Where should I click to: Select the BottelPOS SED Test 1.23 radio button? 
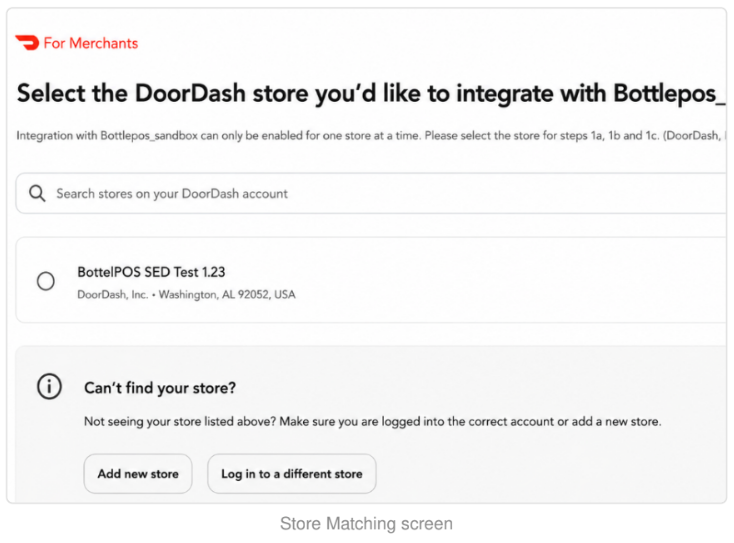tap(46, 281)
